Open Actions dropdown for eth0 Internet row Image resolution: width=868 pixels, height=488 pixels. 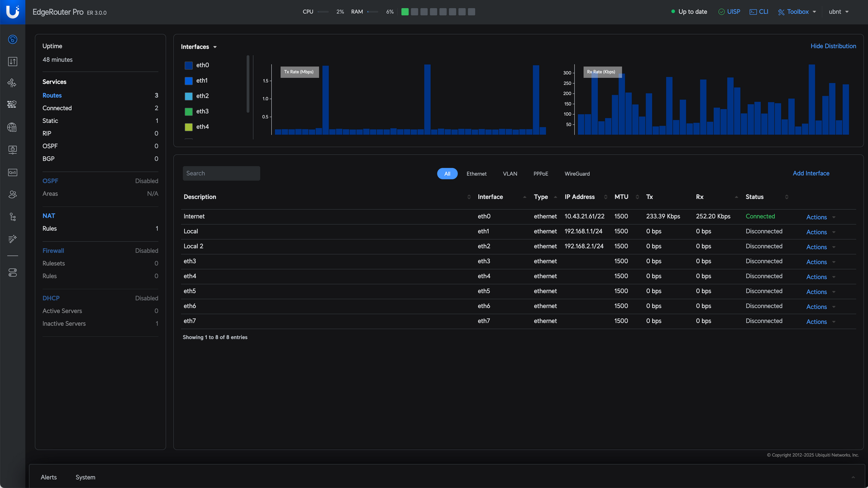[x=820, y=217]
